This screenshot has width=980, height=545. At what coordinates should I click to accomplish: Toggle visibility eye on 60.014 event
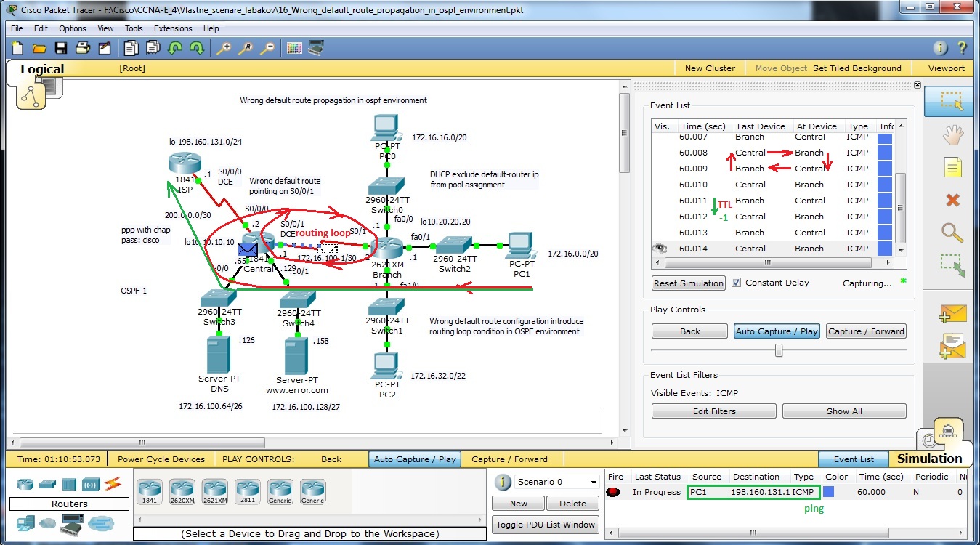coord(660,249)
